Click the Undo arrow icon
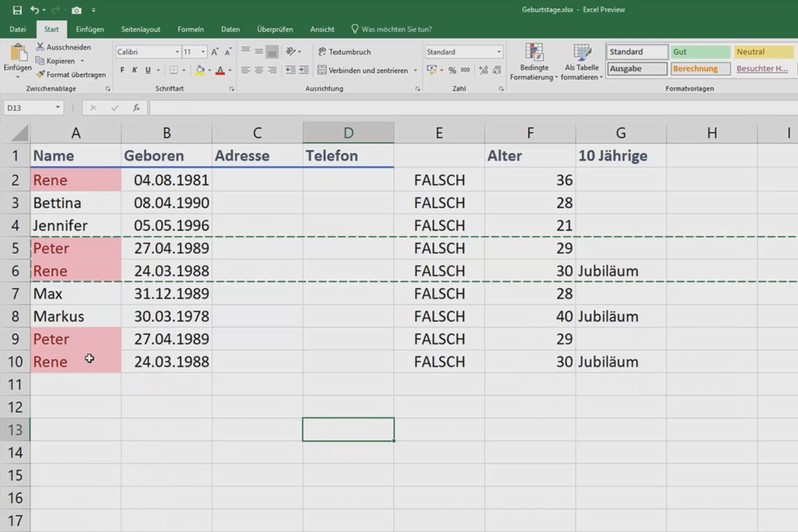Image resolution: width=798 pixels, height=532 pixels. tap(35, 10)
